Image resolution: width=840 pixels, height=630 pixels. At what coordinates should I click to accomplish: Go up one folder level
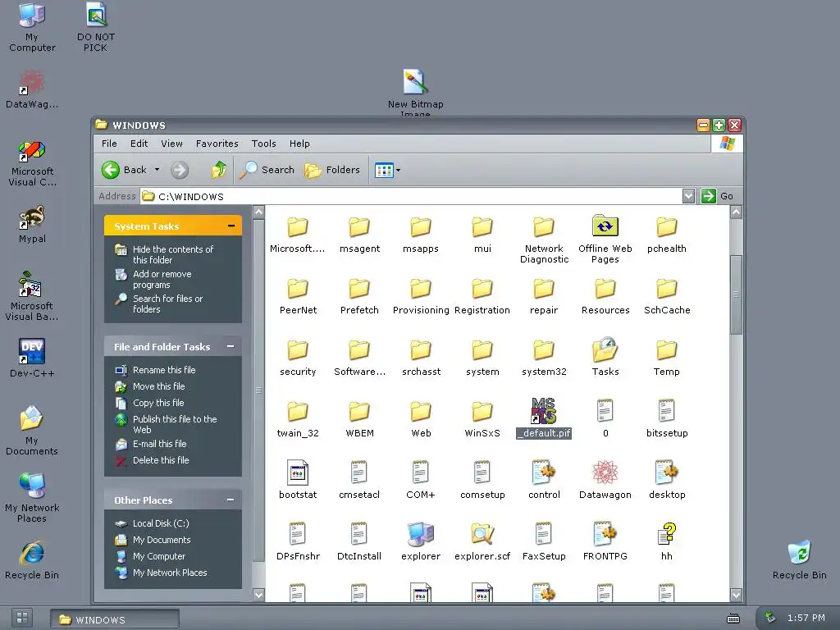coord(218,170)
